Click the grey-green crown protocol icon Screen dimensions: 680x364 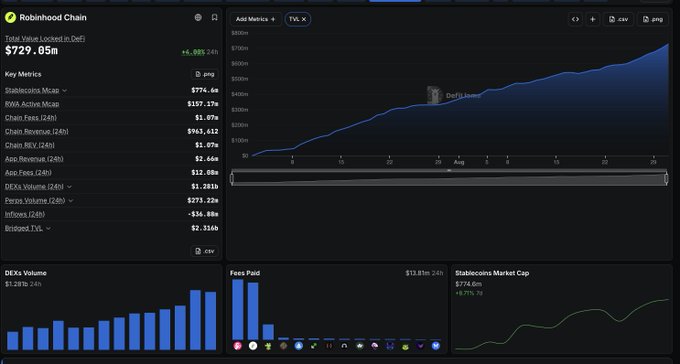pyautogui.click(x=360, y=346)
